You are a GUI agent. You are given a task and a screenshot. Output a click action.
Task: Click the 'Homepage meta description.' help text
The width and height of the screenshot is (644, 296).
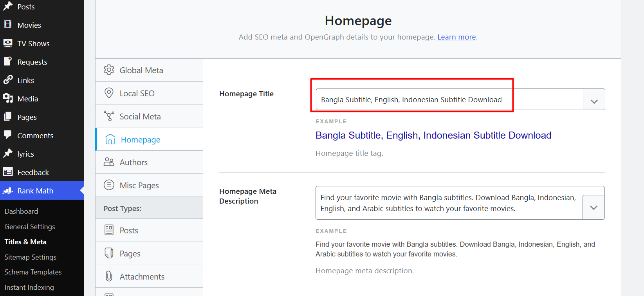[x=364, y=271]
